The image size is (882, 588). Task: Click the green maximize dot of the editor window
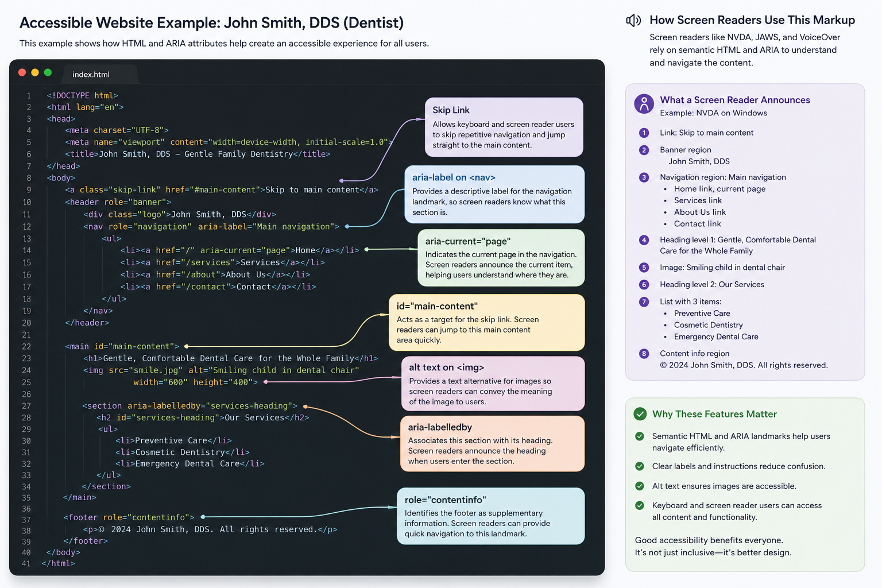(x=48, y=72)
